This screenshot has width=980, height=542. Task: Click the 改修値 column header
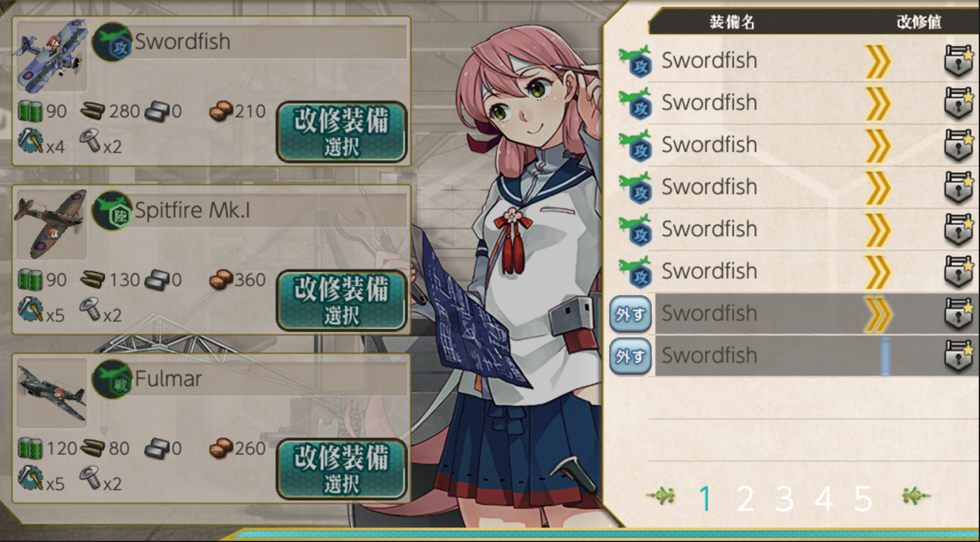tap(919, 22)
